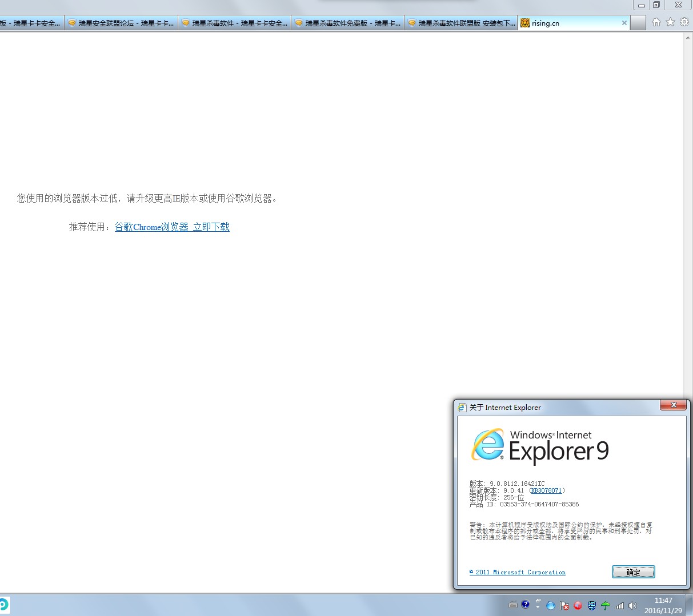Open the © 2011 Microsoft Corporation link

click(x=518, y=572)
